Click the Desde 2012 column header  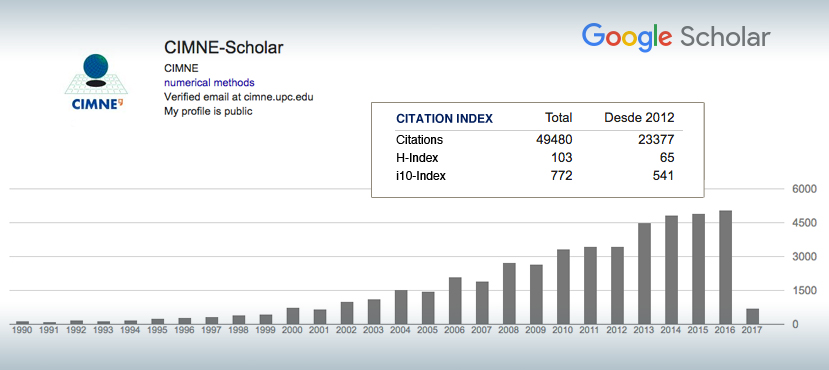[x=639, y=118]
